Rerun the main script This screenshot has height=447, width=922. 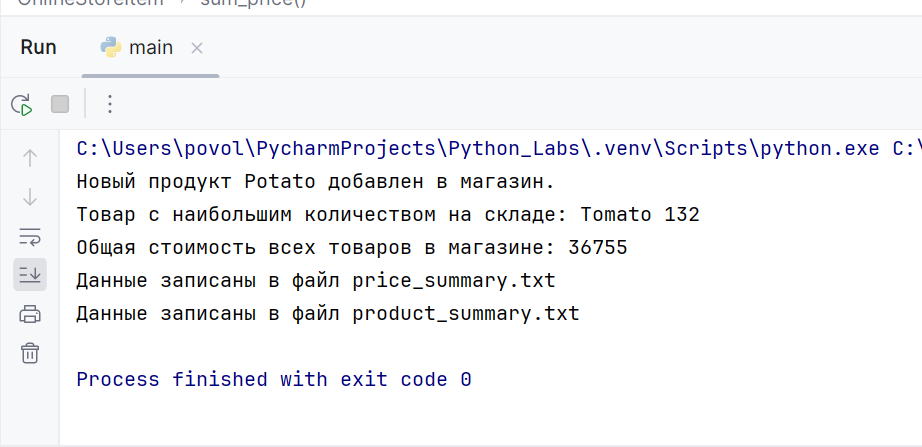pos(22,105)
